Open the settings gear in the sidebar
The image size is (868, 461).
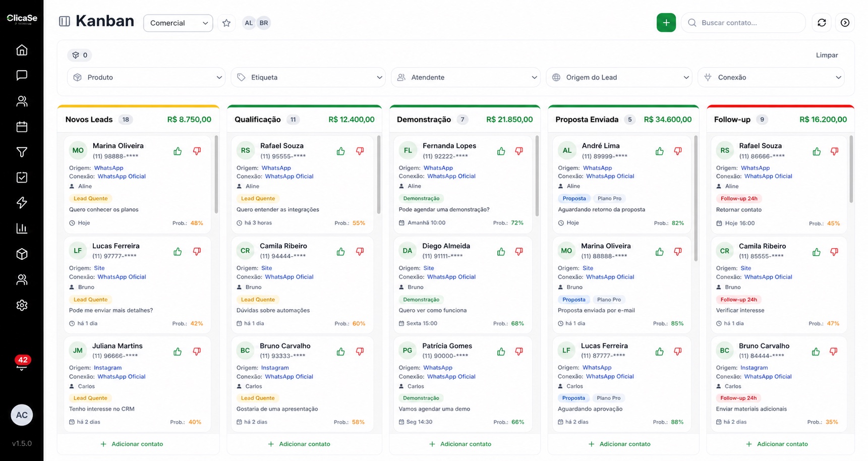pos(22,305)
